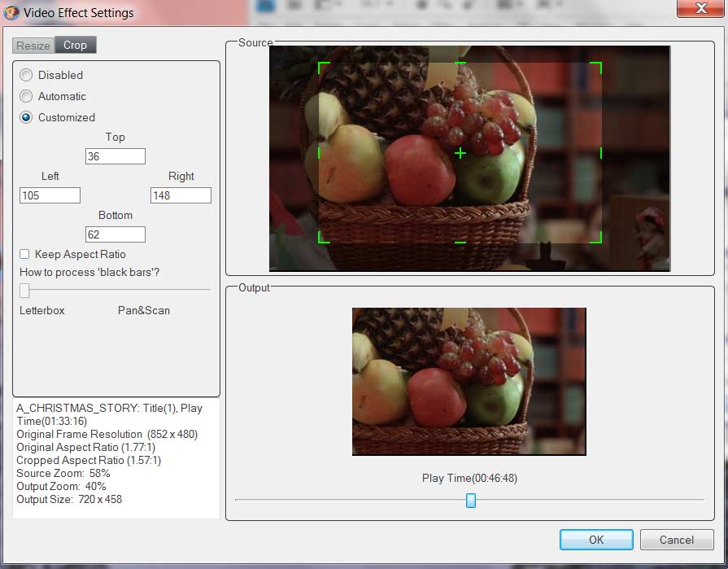Image resolution: width=728 pixels, height=569 pixels.
Task: Click the Letterbox label
Action: (41, 310)
